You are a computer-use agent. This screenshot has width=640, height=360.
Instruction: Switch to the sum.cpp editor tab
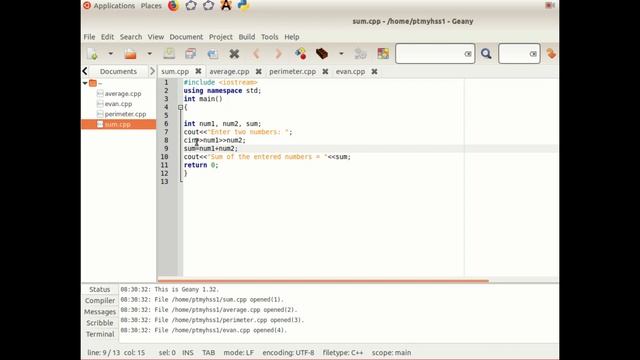tap(175, 71)
